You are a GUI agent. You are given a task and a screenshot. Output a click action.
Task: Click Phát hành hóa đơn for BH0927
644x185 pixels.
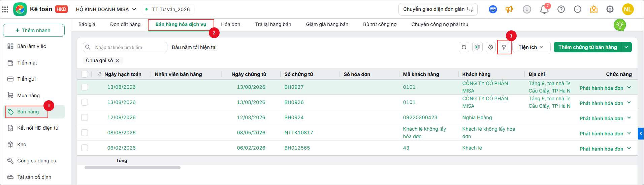coord(602,88)
